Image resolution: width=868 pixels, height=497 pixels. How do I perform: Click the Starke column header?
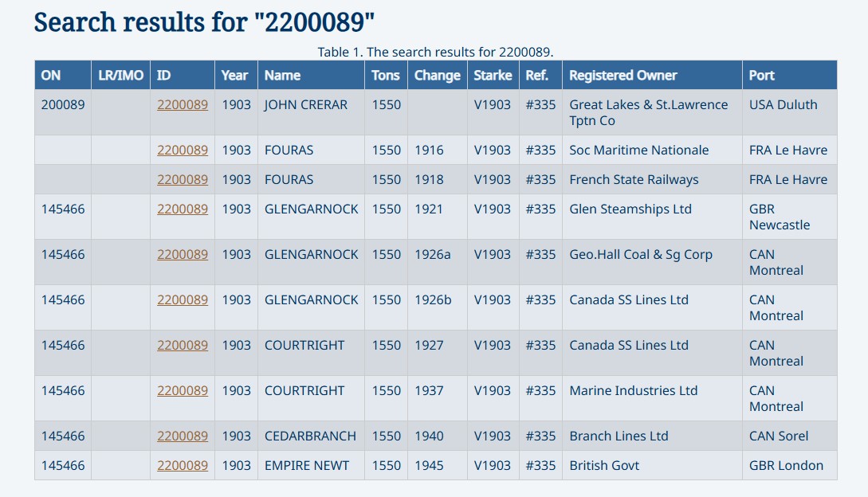[x=493, y=76]
